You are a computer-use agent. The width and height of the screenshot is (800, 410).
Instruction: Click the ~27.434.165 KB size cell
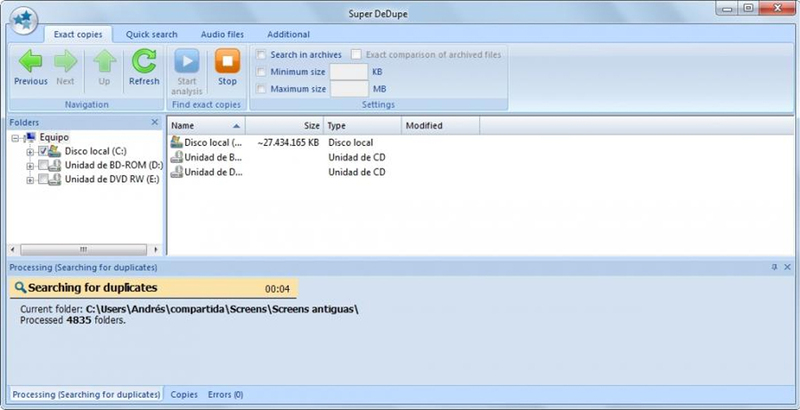[x=288, y=143]
